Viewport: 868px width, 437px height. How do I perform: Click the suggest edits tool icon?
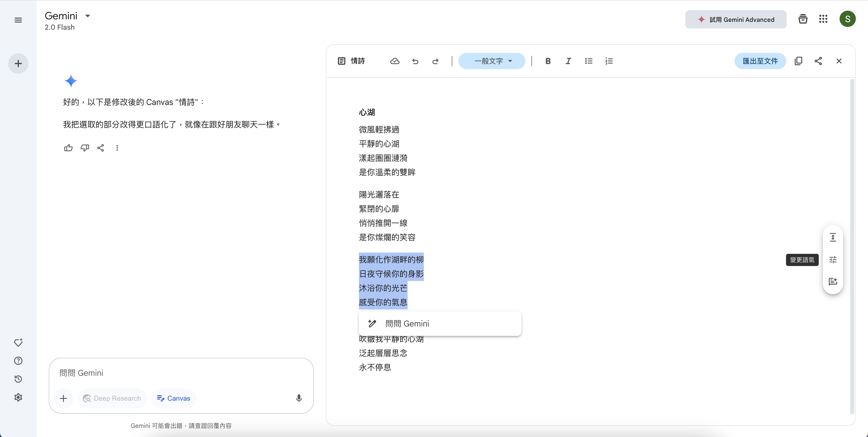point(833,282)
